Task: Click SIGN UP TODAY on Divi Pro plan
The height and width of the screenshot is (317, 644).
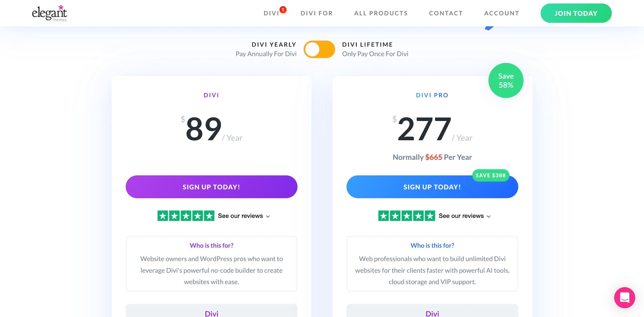Action: pyautogui.click(x=432, y=187)
